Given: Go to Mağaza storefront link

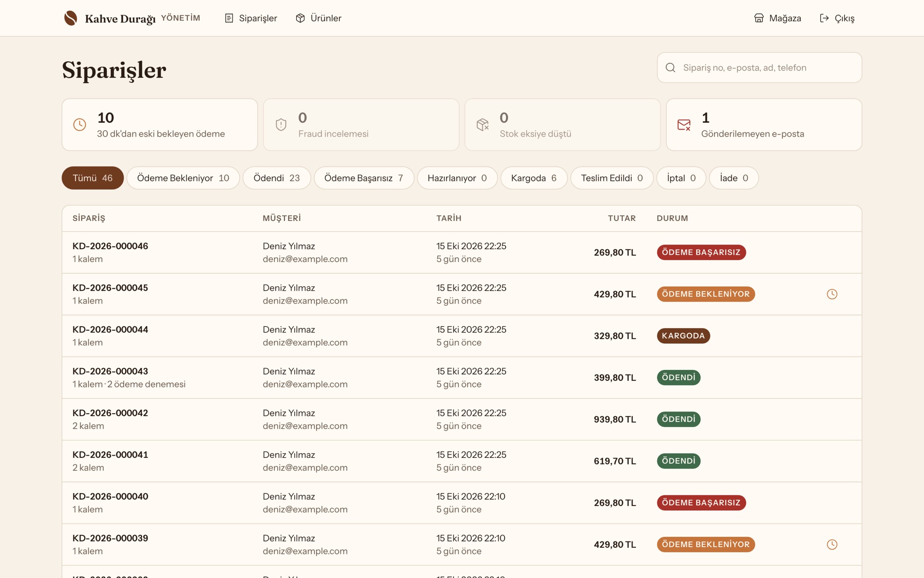Looking at the screenshot, I should click(778, 18).
